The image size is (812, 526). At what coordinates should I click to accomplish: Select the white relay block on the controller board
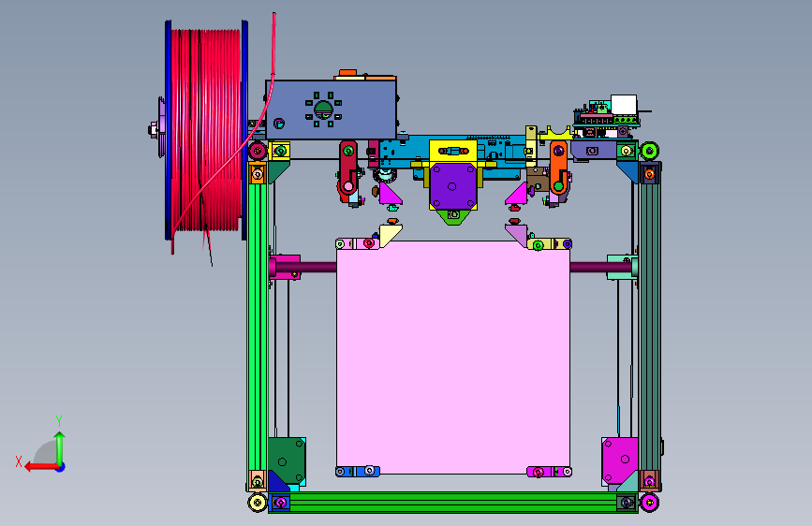pos(624,105)
